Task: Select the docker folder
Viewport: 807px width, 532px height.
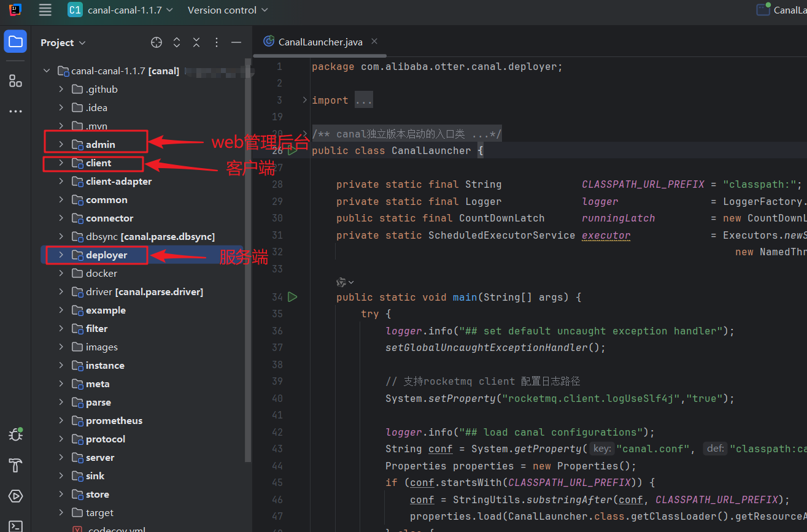Action: [x=101, y=273]
